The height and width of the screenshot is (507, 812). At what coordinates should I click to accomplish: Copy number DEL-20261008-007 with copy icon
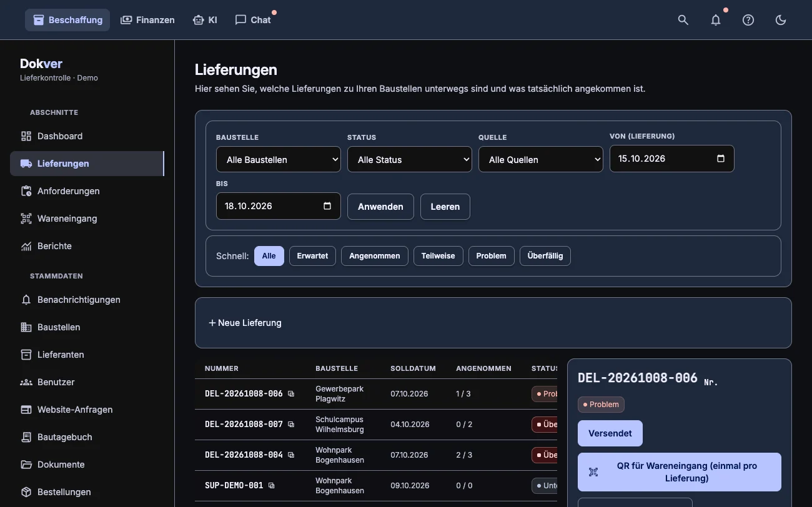291,425
